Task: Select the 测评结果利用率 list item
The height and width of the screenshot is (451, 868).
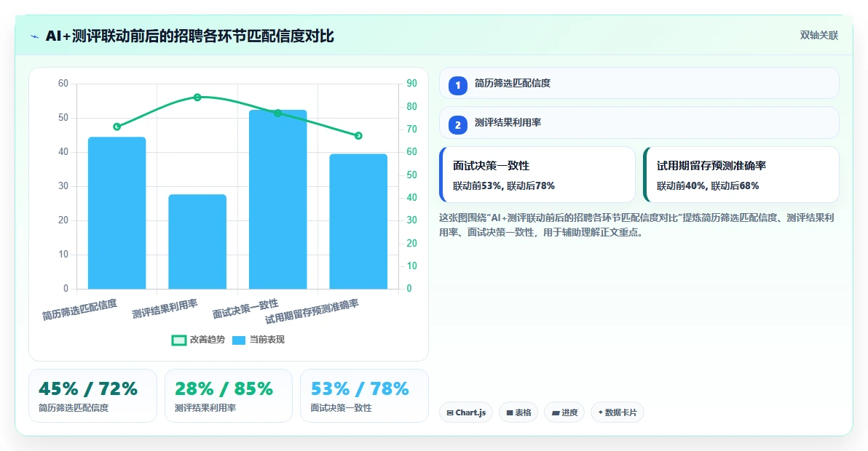Action: click(639, 123)
